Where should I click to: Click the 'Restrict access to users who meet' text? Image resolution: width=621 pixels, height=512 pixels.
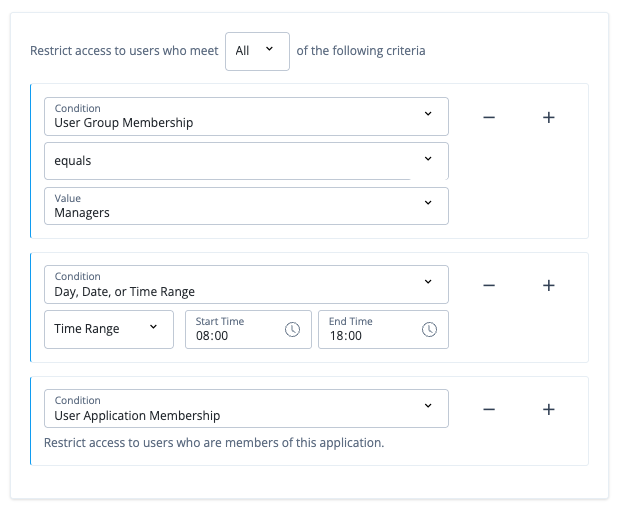coord(124,51)
